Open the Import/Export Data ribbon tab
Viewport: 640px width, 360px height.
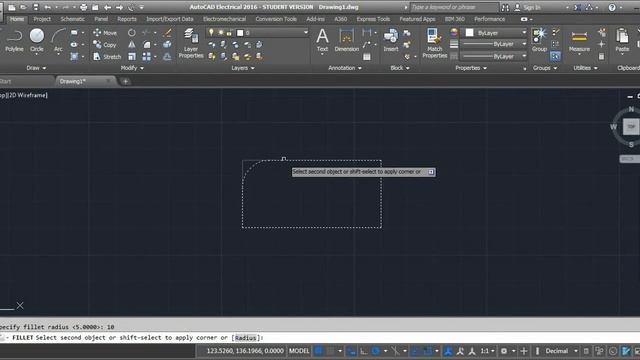point(170,19)
